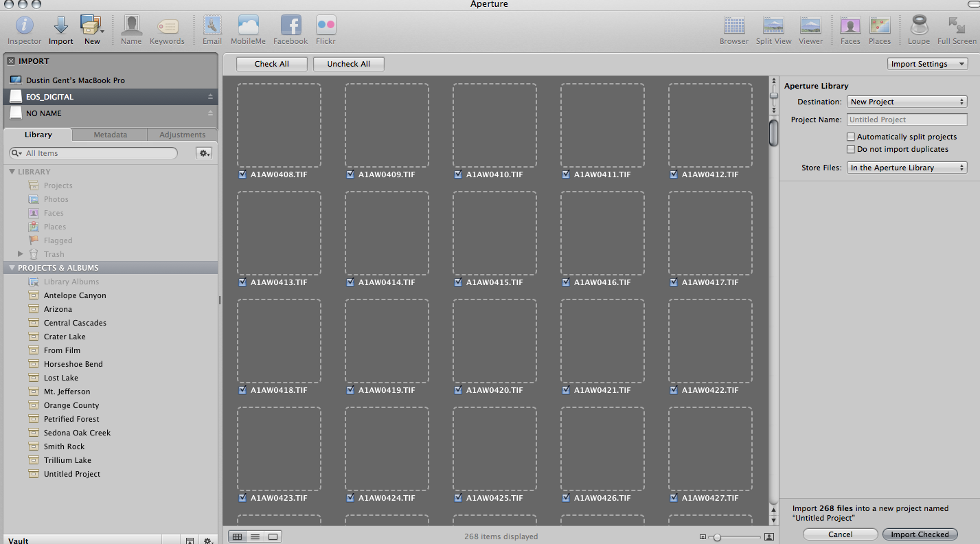
Task: Switch to grid view in the browser footer
Action: click(238, 536)
